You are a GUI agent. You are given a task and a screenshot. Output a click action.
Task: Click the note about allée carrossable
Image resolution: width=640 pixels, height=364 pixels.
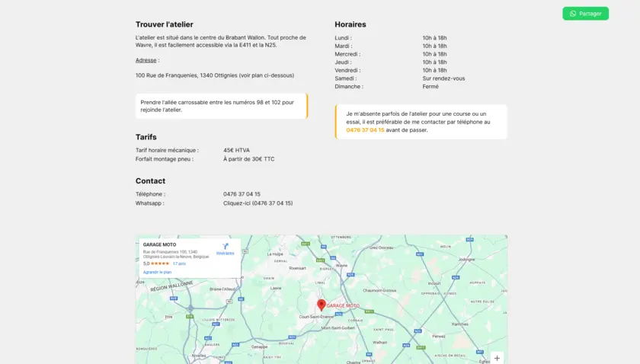222,106
